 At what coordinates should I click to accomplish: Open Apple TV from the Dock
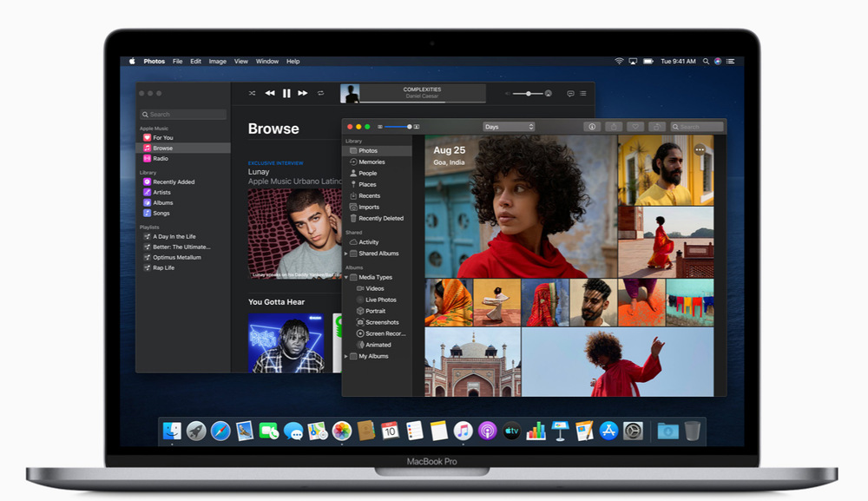click(511, 431)
